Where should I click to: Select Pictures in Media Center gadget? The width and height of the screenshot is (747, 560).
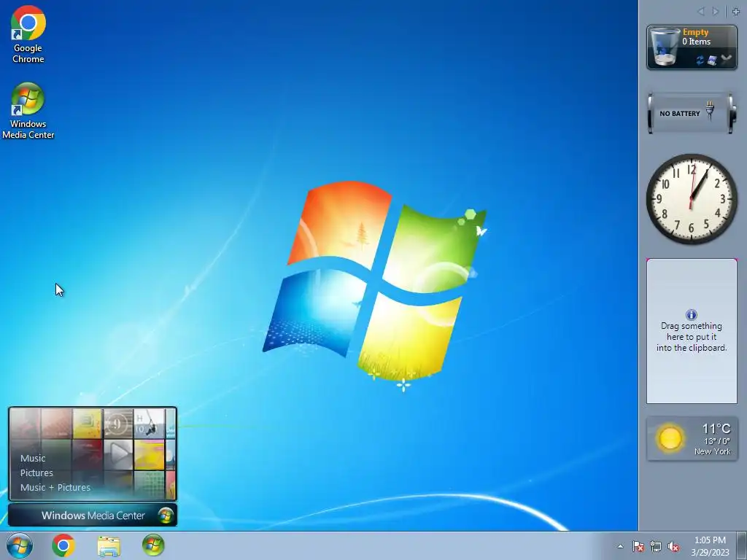click(x=36, y=472)
